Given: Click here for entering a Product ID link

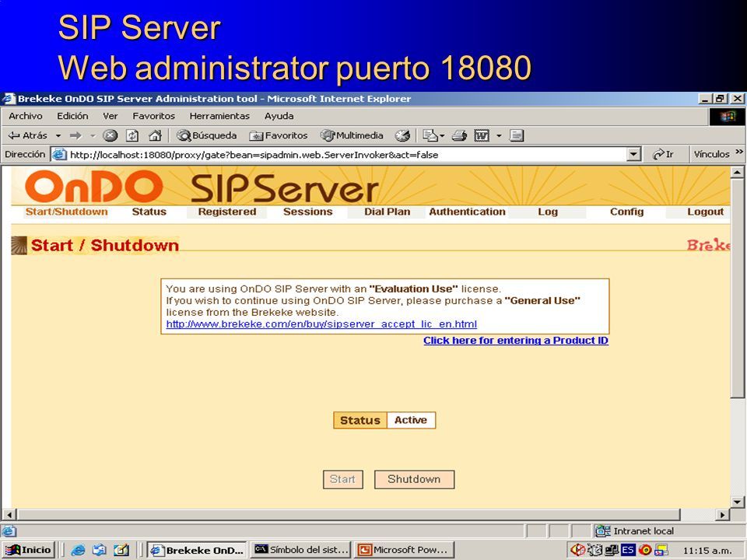Looking at the screenshot, I should (516, 341).
